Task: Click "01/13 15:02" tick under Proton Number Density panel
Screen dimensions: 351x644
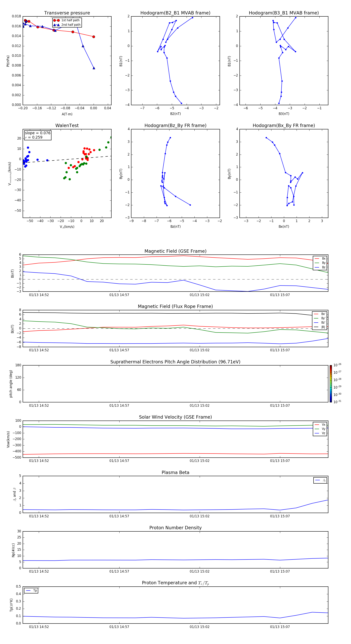Action: coord(200,571)
